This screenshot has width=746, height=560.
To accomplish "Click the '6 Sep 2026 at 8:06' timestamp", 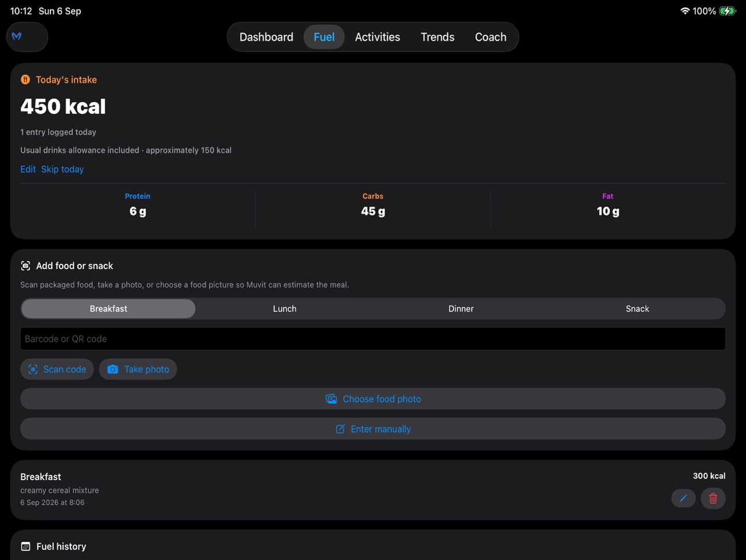I will click(52, 503).
